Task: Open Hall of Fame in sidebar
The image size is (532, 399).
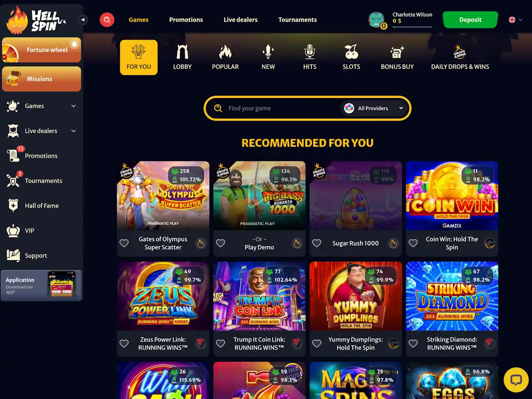Action: pyautogui.click(x=42, y=206)
